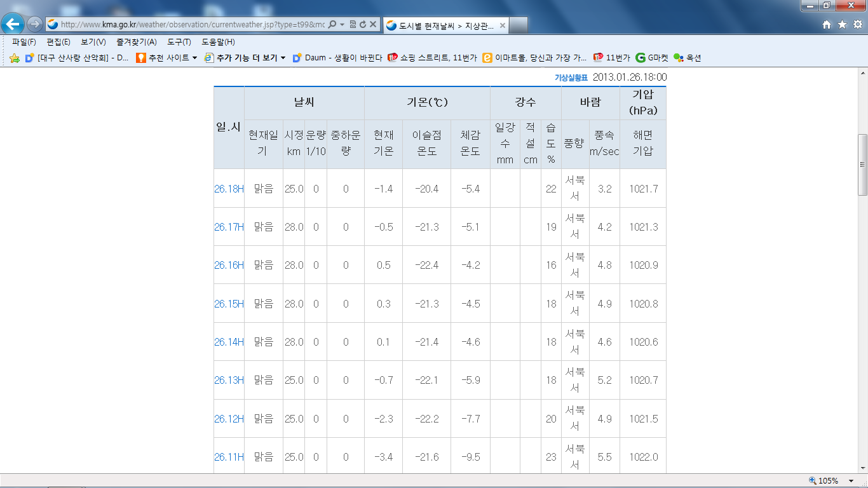Go back with the browser Back arrow
This screenshot has width=868, height=488.
13,24
